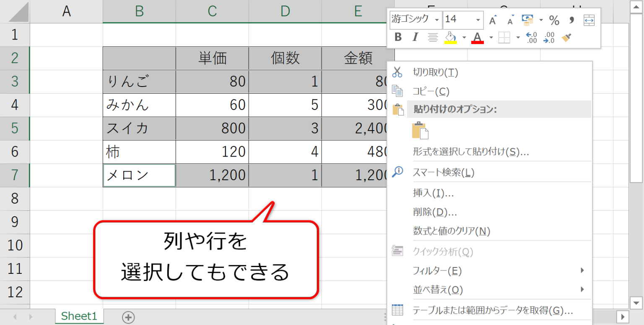Click Increase Decimal icon
644x325 pixels.
click(531, 37)
